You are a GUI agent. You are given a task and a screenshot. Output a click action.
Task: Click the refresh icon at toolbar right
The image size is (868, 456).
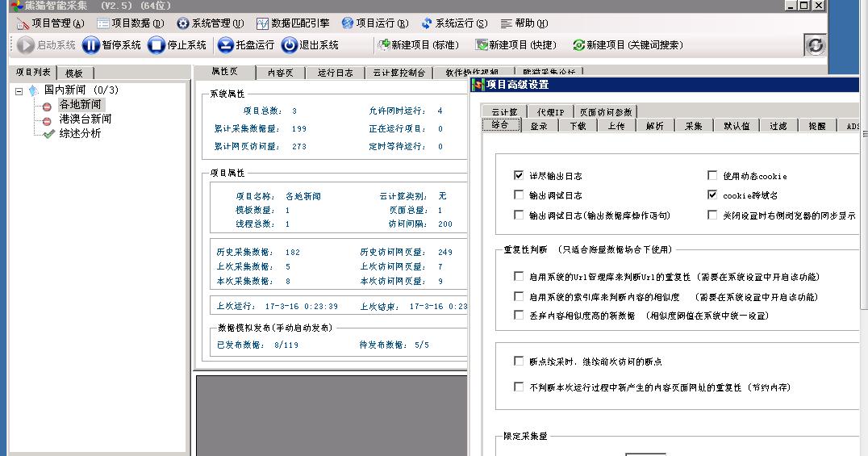(x=816, y=45)
